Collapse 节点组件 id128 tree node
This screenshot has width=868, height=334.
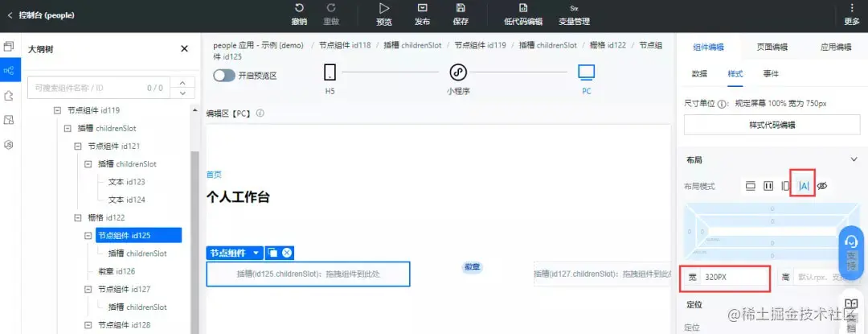[88, 324]
